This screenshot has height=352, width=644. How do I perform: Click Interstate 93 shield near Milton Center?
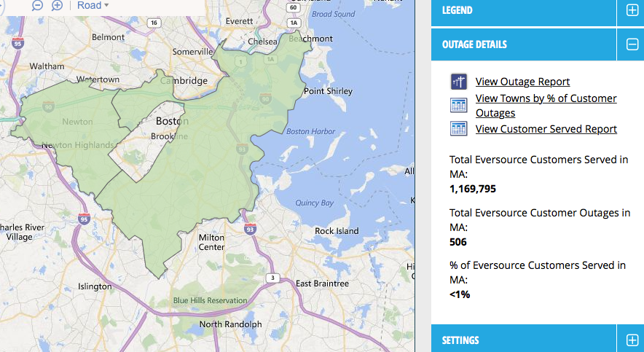pyautogui.click(x=250, y=229)
